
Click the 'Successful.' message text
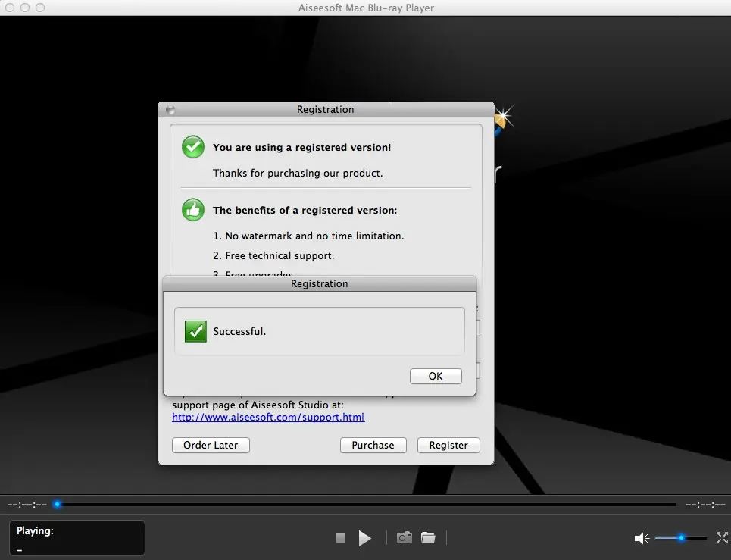[239, 331]
